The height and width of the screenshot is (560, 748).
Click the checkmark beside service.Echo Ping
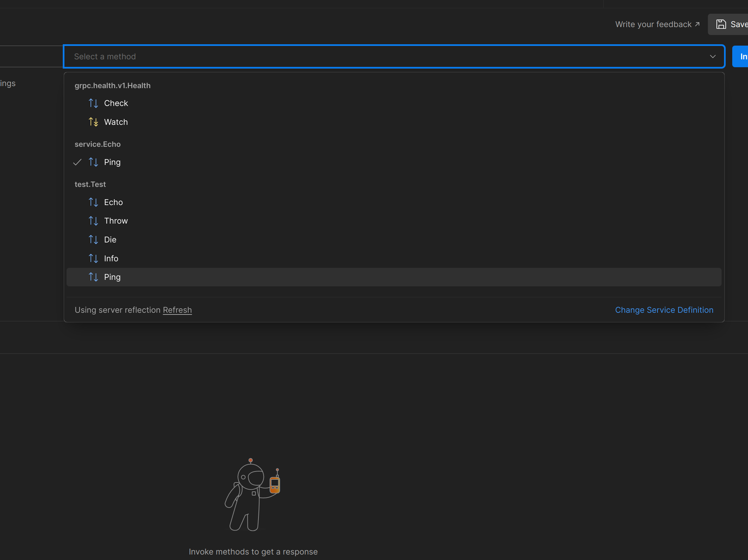pos(77,162)
